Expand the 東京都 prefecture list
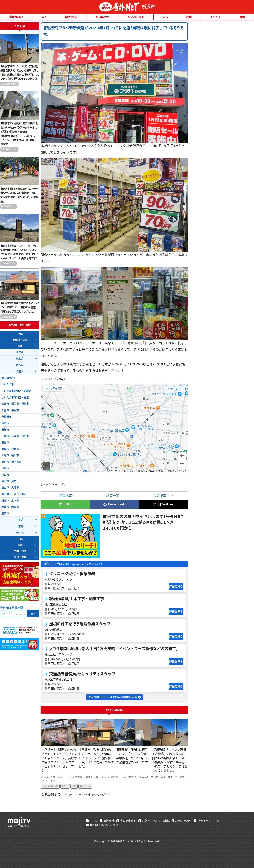 [20, 526]
